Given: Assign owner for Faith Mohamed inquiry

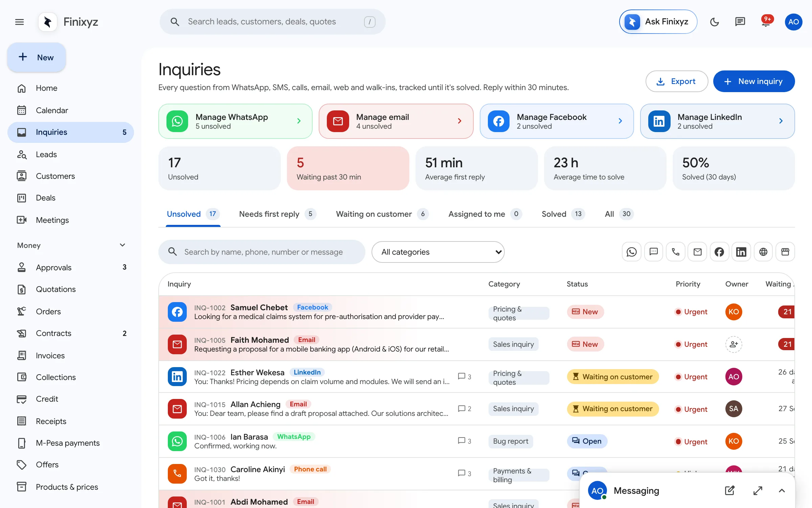Looking at the screenshot, I should (x=734, y=344).
